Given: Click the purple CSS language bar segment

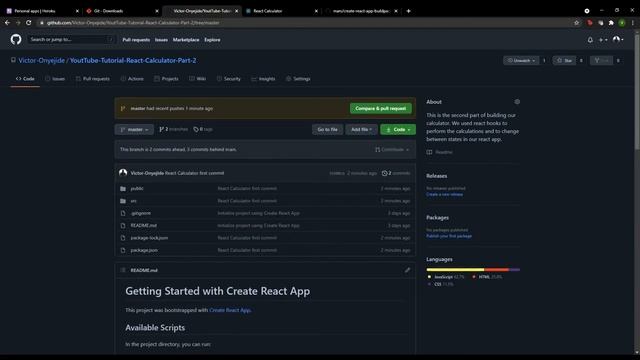Looking at the screenshot, I should [514, 269].
